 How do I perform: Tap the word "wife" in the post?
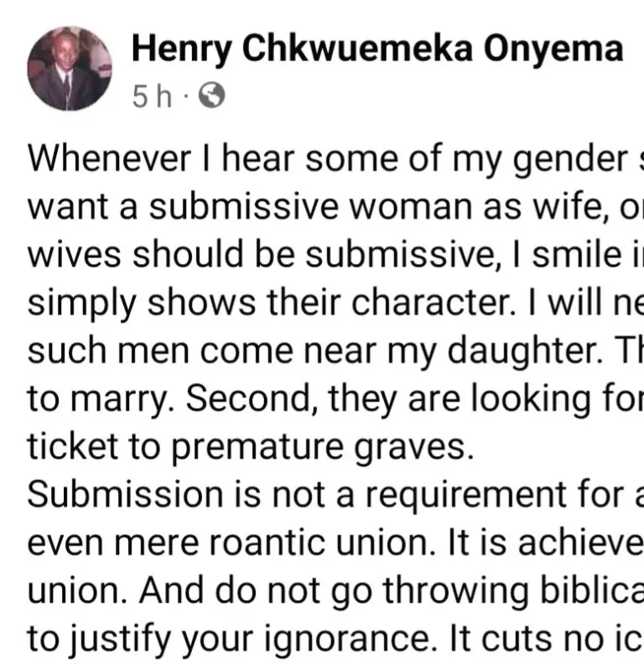pos(530,207)
